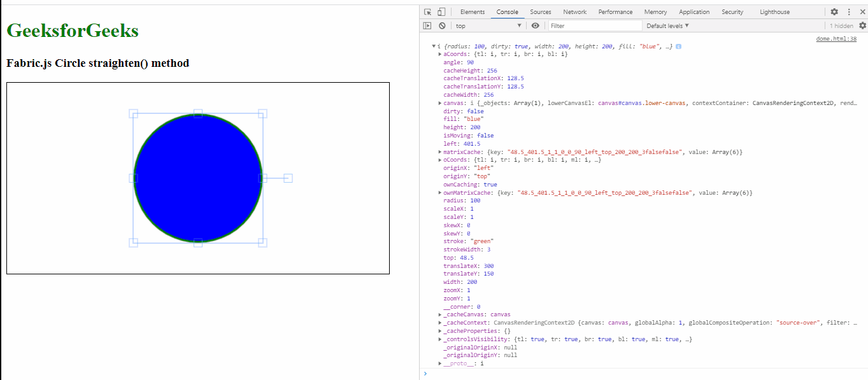868x380 pixels.
Task: Click the '1 hidden' messages indicator
Action: 841,26
